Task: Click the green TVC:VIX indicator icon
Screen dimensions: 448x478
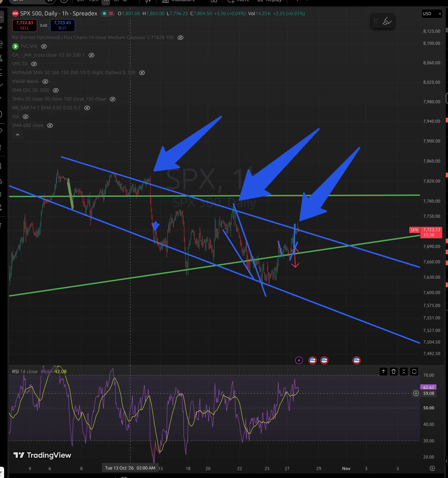Action: click(x=15, y=46)
